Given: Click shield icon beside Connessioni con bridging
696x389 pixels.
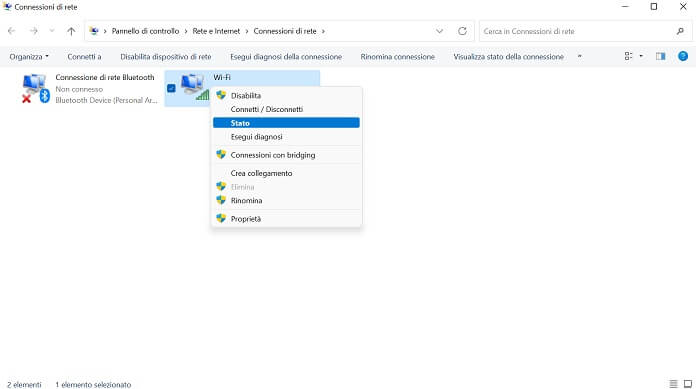Looking at the screenshot, I should pyautogui.click(x=221, y=155).
